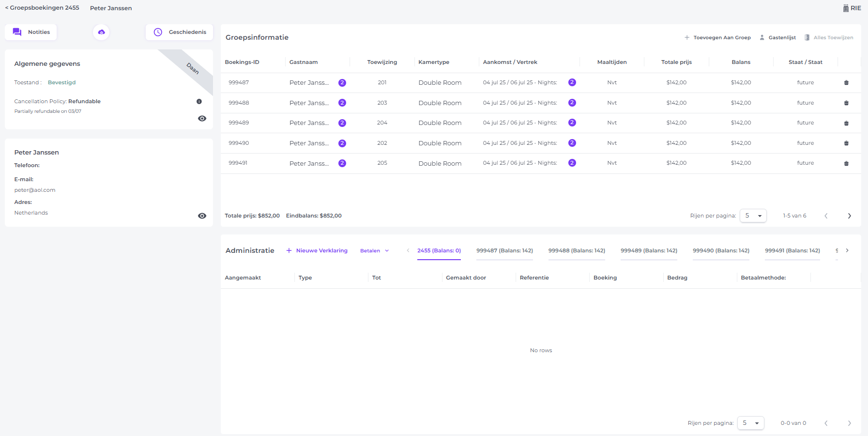Select tab 999491 (Balans: 142)
The image size is (868, 436).
pos(792,250)
